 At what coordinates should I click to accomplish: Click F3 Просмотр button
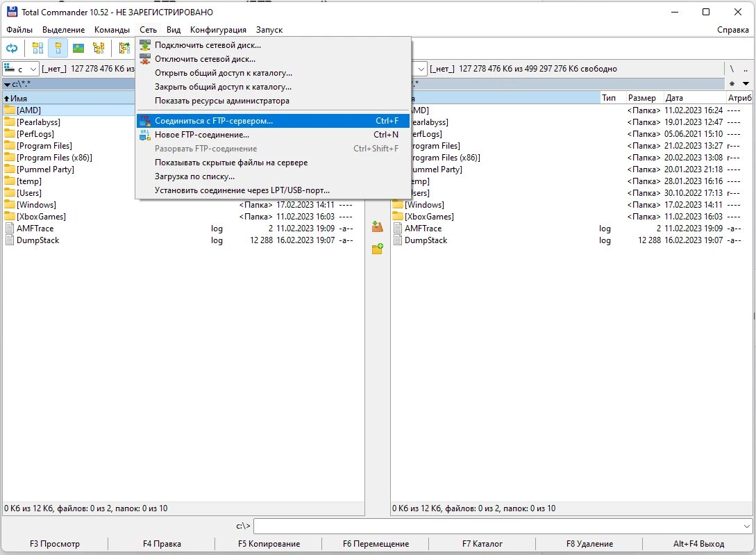coord(54,543)
